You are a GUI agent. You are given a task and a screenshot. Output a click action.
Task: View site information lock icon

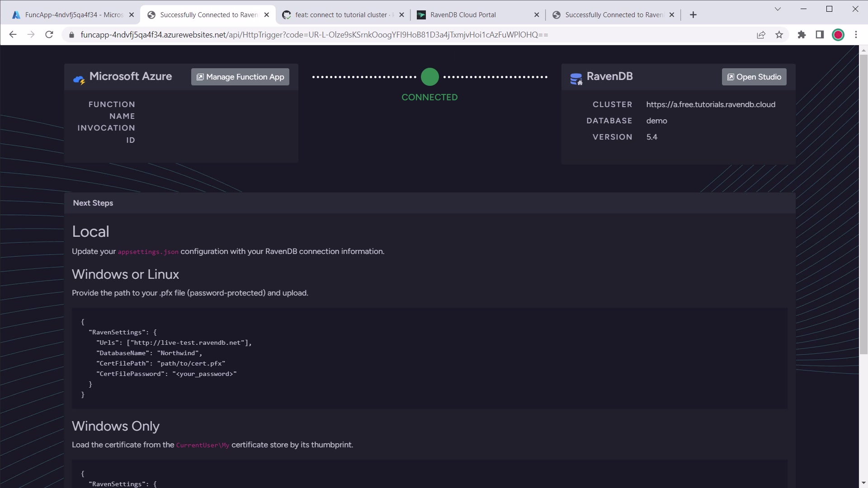[x=71, y=35]
